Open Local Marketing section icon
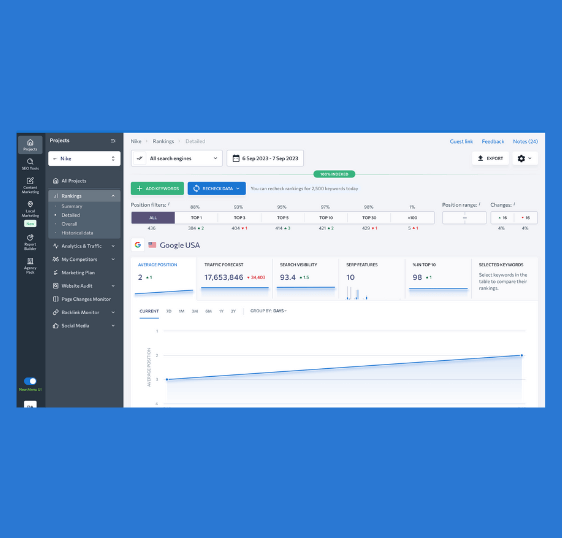562x538 pixels. point(30,209)
